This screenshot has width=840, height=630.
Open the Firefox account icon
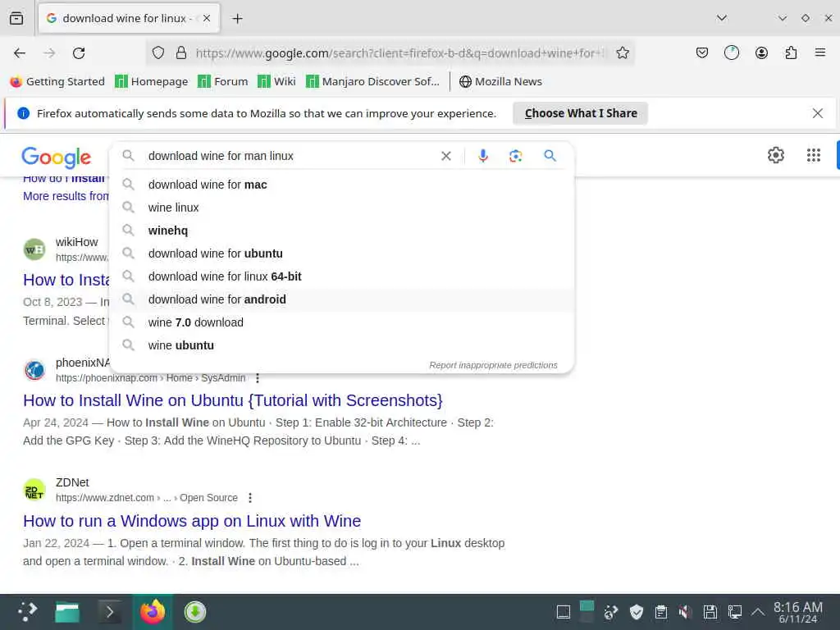click(761, 52)
